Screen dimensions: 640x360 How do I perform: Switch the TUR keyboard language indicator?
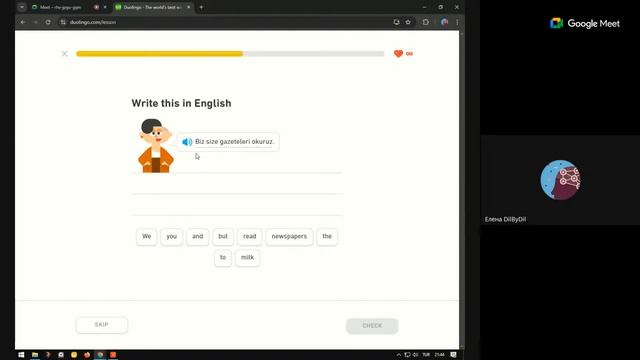pos(426,355)
